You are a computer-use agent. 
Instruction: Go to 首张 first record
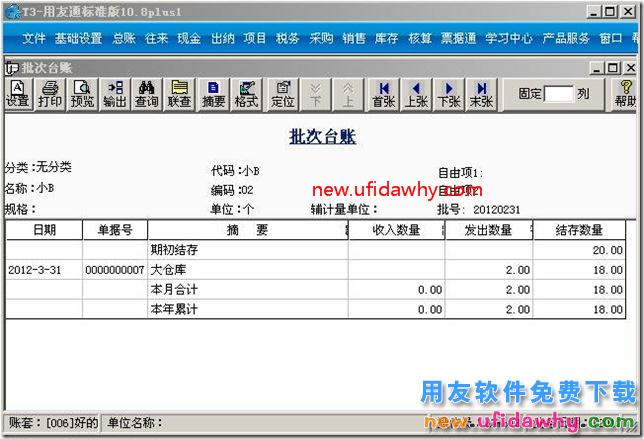coord(384,94)
